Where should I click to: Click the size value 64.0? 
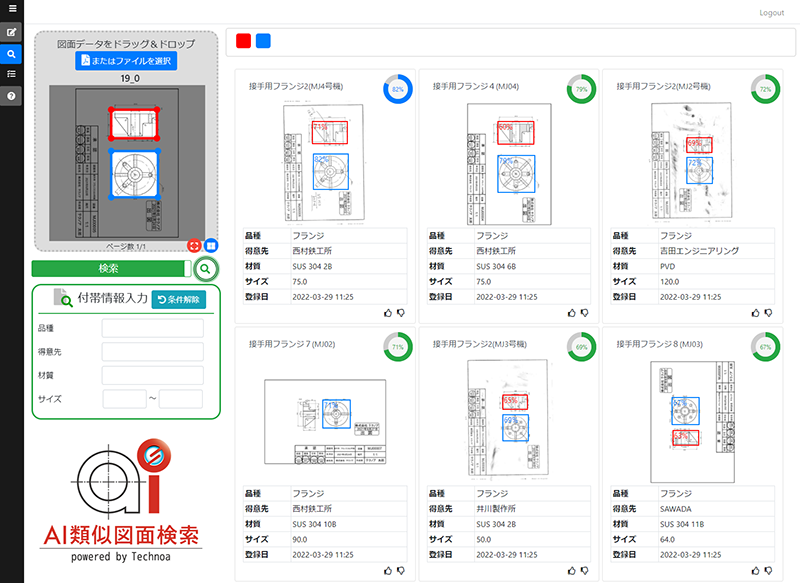667,540
